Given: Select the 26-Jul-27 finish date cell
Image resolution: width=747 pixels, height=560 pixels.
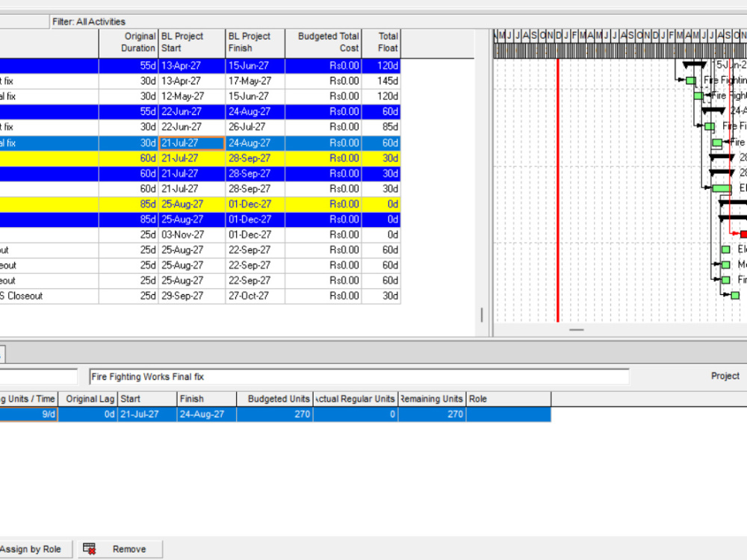Looking at the screenshot, I should tap(255, 127).
